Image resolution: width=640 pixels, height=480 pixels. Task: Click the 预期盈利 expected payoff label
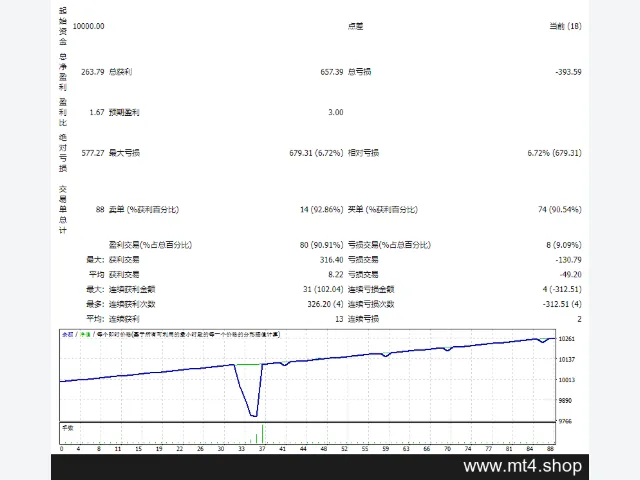[124, 112]
